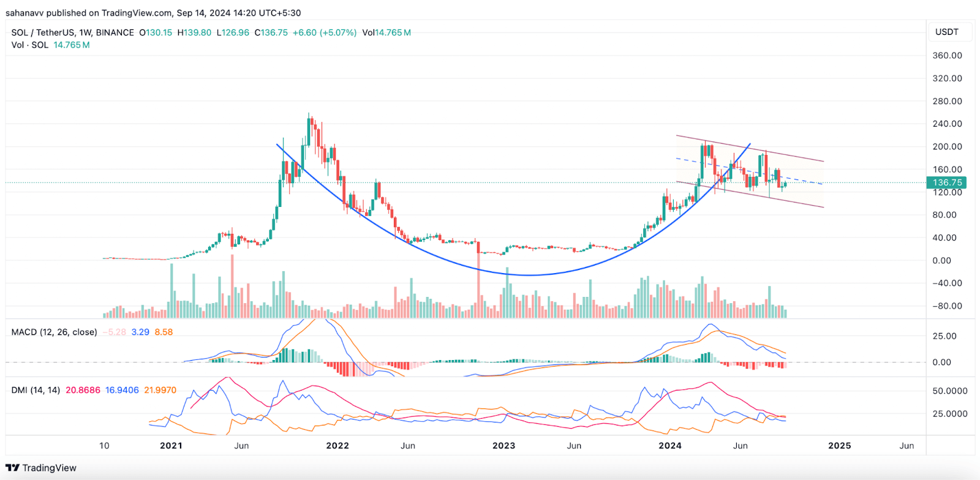This screenshot has width=980, height=480.
Task: Click the time axis label 10
Action: click(x=105, y=446)
